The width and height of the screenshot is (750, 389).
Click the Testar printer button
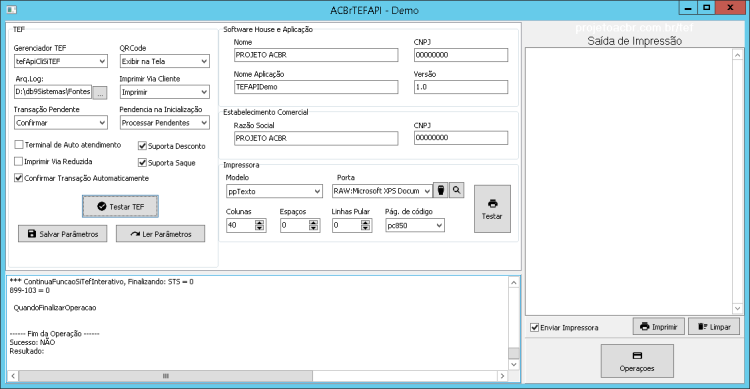(492, 209)
